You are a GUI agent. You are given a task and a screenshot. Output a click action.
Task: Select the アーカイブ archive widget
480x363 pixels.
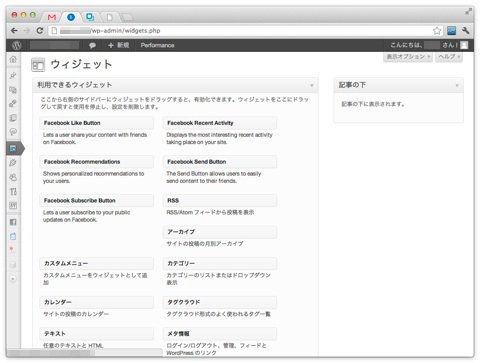(220, 232)
